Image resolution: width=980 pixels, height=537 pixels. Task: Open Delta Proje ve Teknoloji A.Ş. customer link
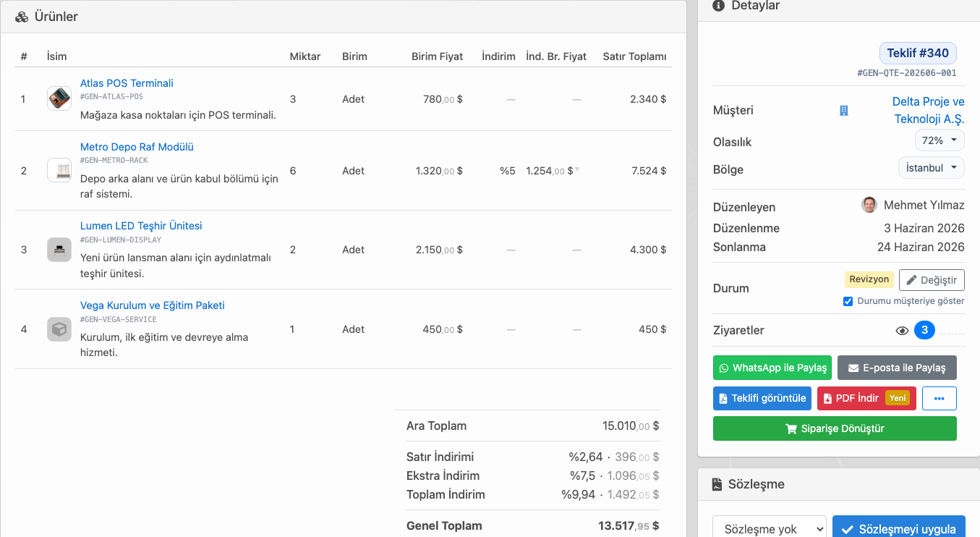pyautogui.click(x=929, y=110)
